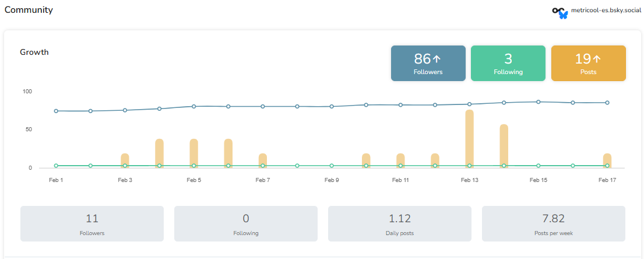Click the 1.12 Daily posts card

[x=399, y=223]
